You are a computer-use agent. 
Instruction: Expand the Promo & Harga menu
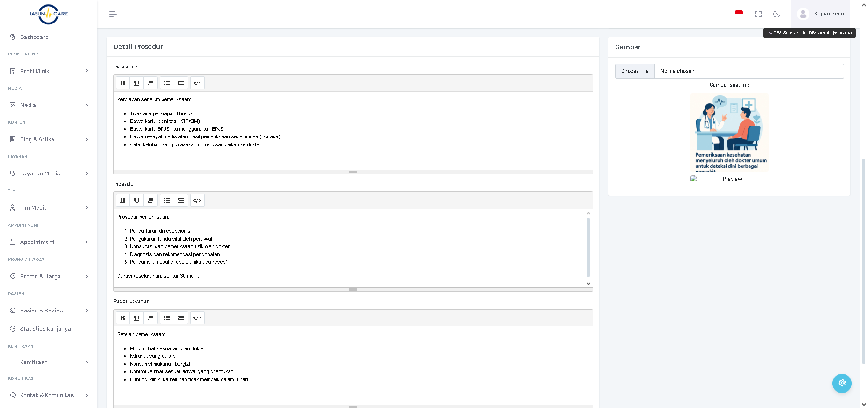click(x=49, y=276)
